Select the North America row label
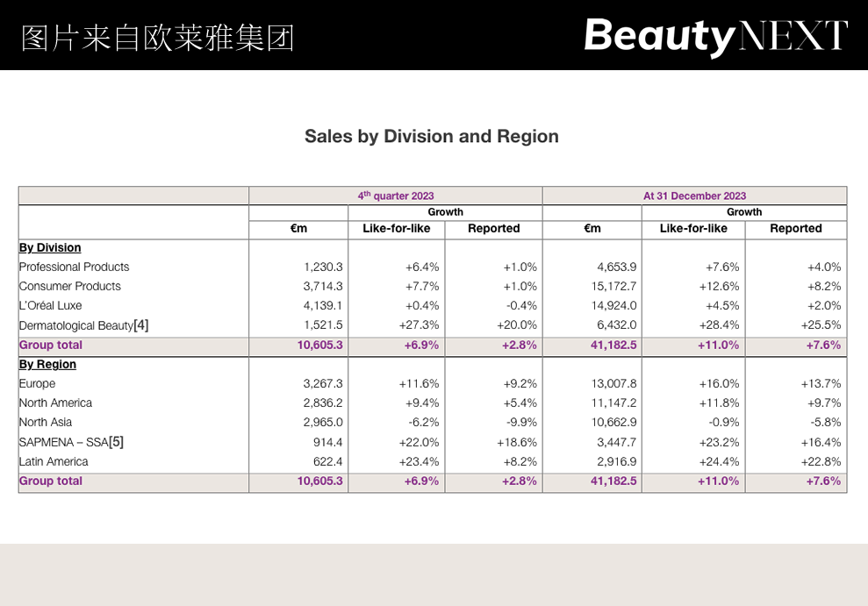 click(55, 403)
